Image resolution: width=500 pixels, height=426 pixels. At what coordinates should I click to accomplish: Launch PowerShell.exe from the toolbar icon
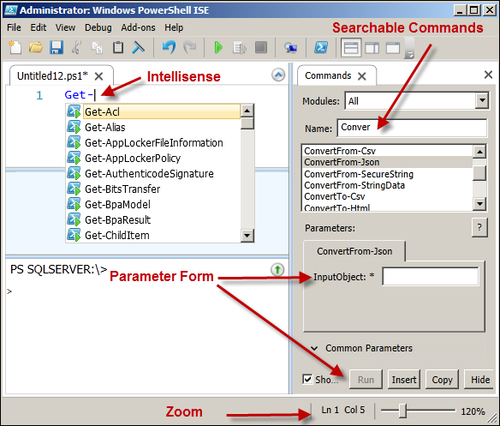321,47
